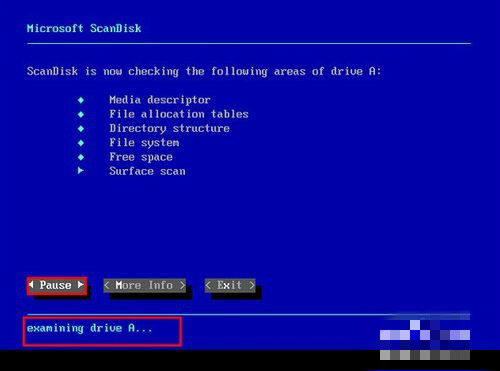Click the 'ScanDisk is now checking' heading line
Image resolution: width=500 pixels, height=371 pixels.
[x=204, y=72]
